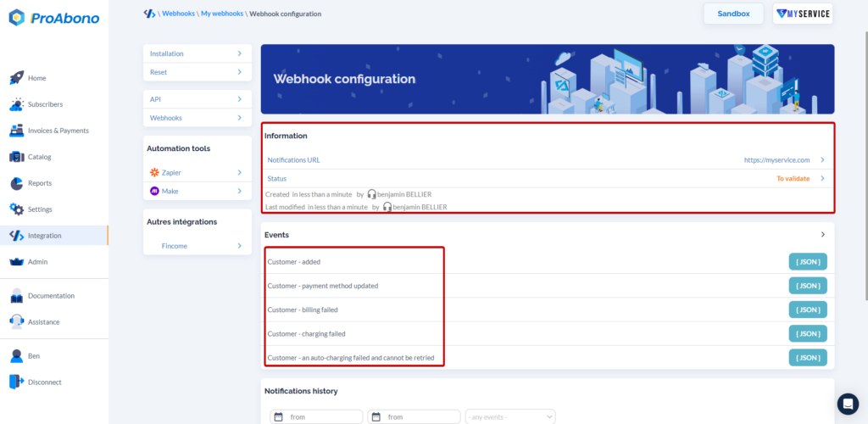Click the https://myservice.com URL value

pyautogui.click(x=776, y=160)
